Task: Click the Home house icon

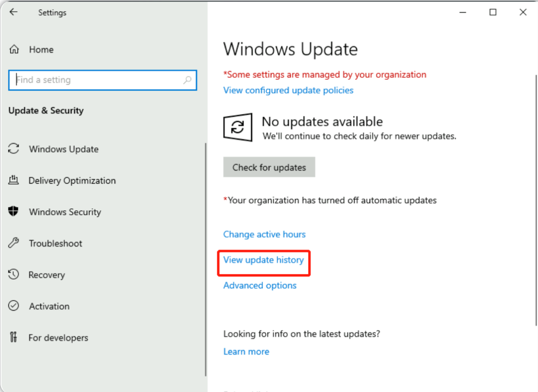Action: click(x=14, y=49)
